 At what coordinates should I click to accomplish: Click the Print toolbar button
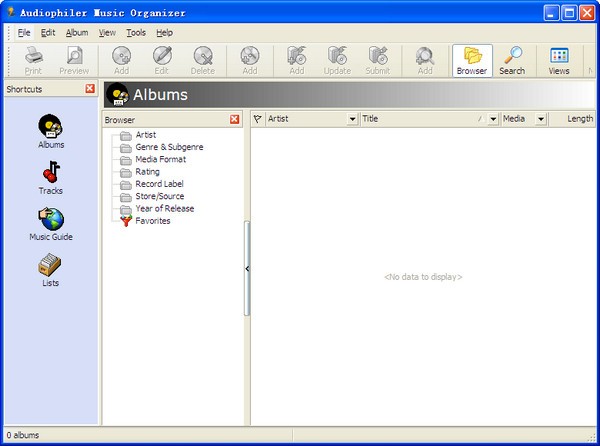pyautogui.click(x=34, y=61)
